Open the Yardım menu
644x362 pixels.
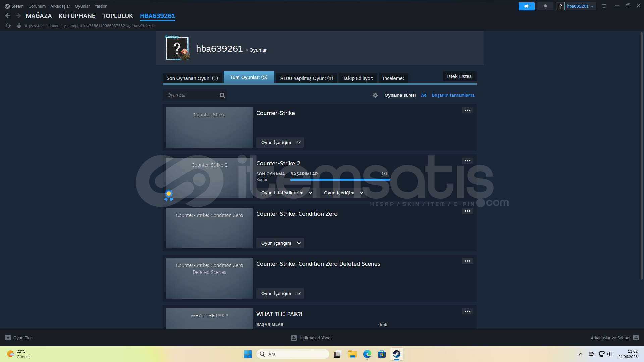pyautogui.click(x=101, y=6)
